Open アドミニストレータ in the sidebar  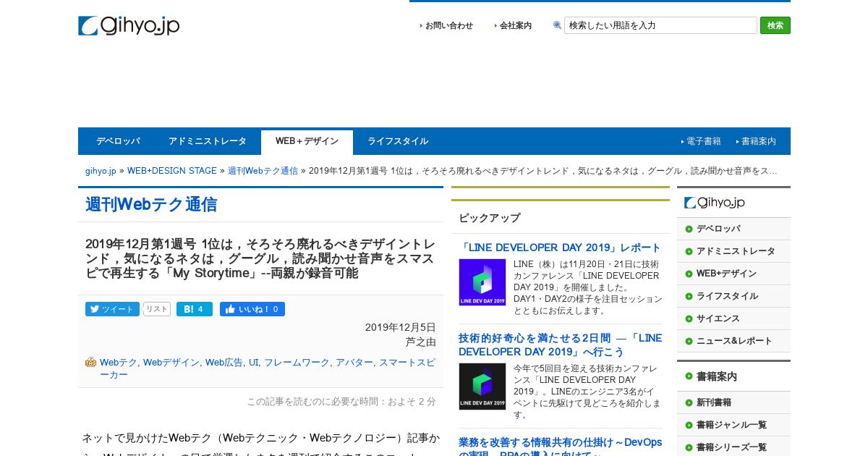click(x=733, y=251)
